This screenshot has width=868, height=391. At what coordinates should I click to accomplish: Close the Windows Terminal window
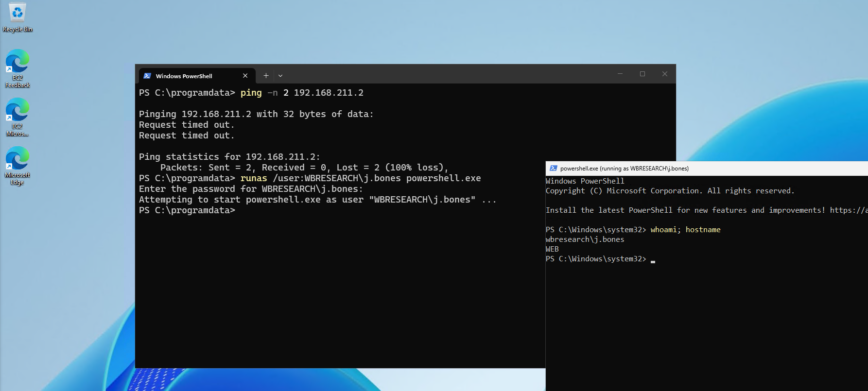[665, 74]
